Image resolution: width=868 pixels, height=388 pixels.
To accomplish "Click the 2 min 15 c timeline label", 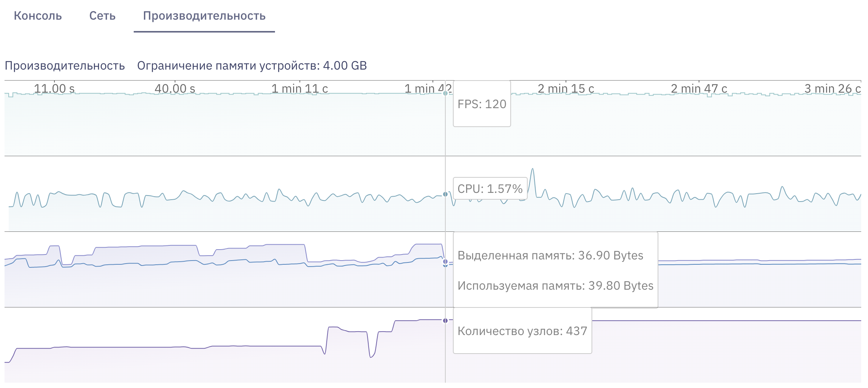I will tap(566, 88).
